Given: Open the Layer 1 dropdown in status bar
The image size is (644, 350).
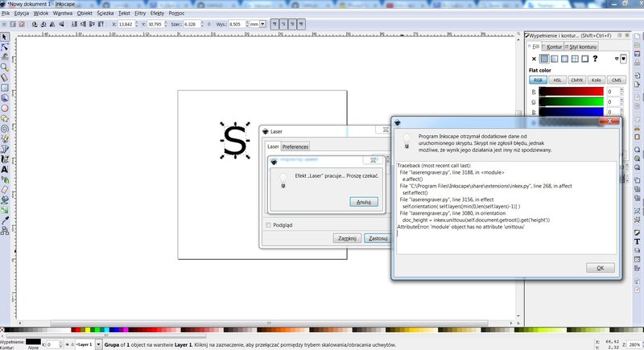Looking at the screenshot, I should point(98,344).
